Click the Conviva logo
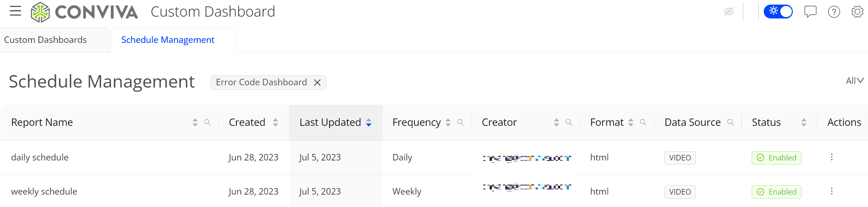Screen dimensions: 868x207 pyautogui.click(x=84, y=12)
